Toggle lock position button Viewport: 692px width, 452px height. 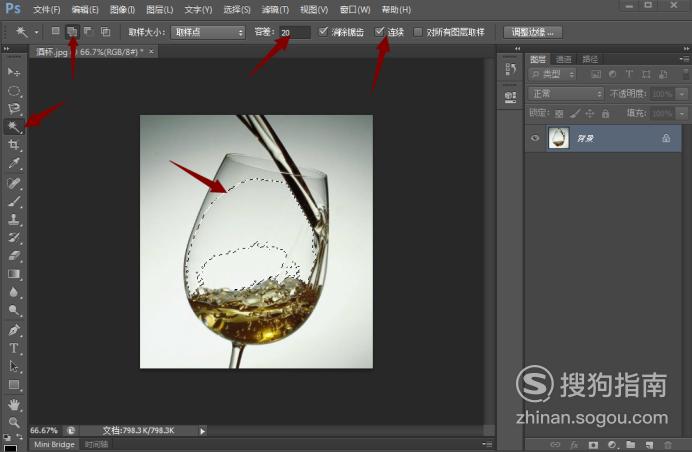[x=590, y=114]
